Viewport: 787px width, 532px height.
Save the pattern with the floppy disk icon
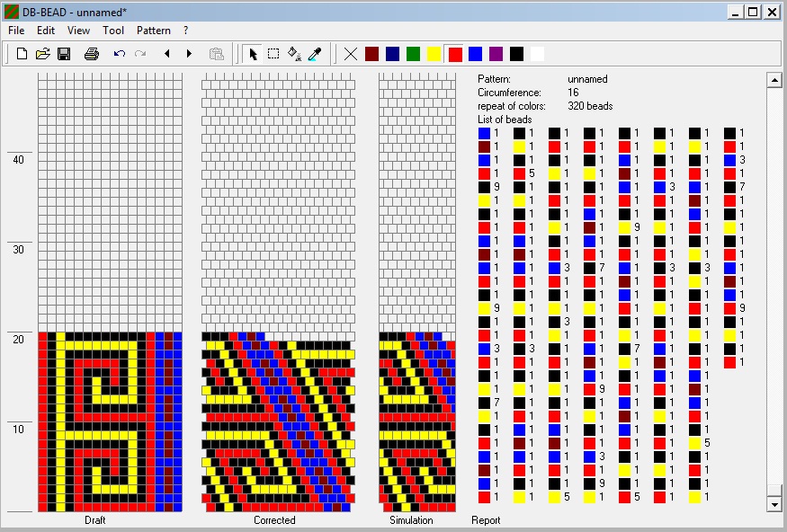[64, 54]
